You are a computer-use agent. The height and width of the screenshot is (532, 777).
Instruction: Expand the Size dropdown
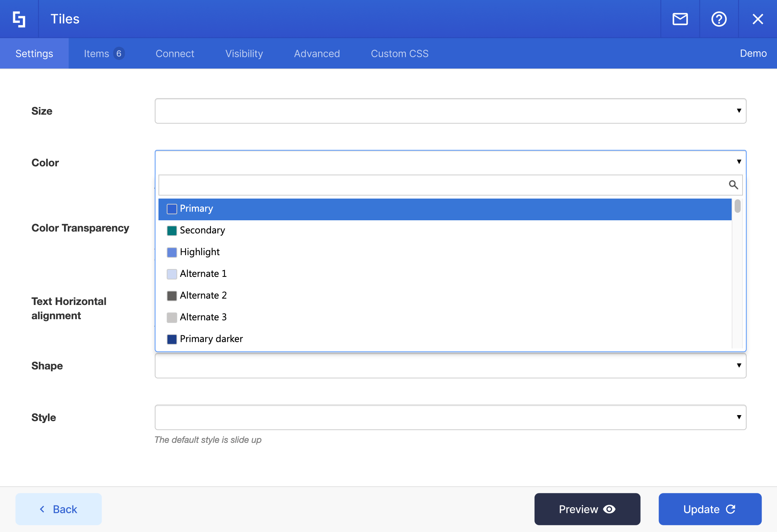point(450,111)
